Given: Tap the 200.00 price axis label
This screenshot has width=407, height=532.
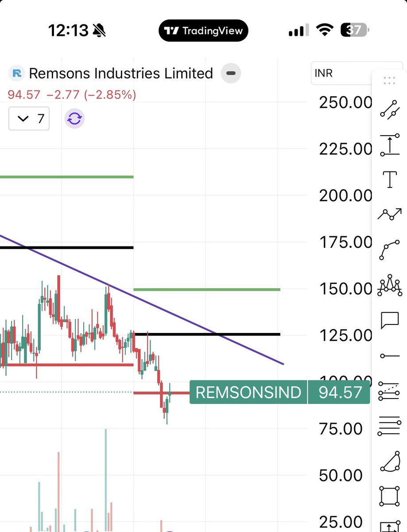Looking at the screenshot, I should [x=345, y=195].
